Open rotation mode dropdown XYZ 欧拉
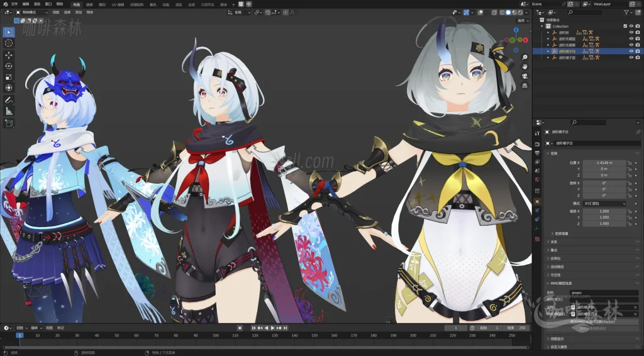The width and height of the screenshot is (644, 356). [x=604, y=204]
